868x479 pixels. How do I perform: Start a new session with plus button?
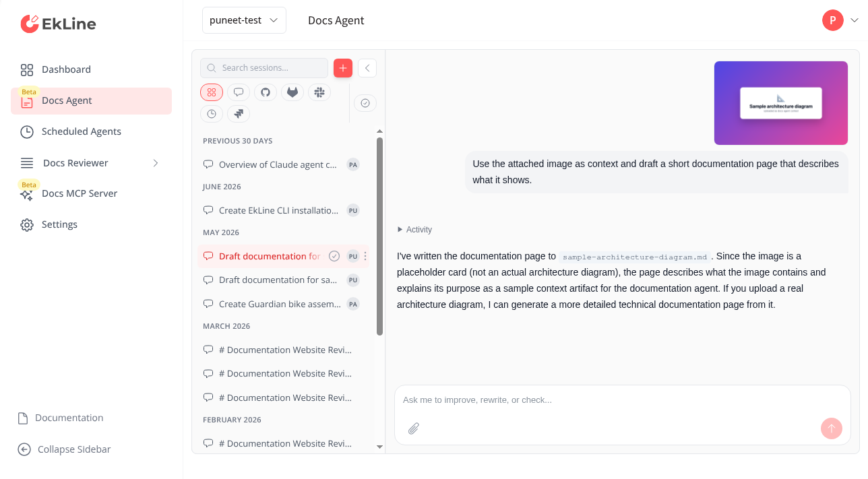[343, 68]
